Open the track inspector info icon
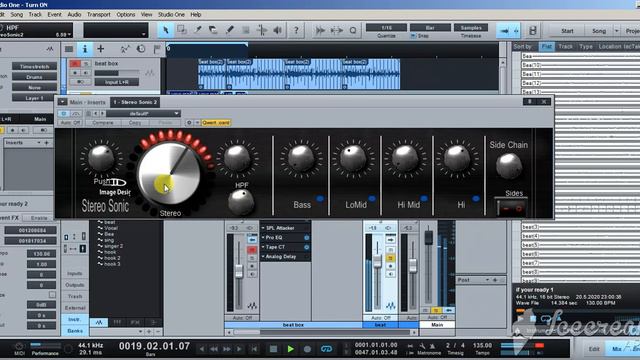 tap(85, 49)
